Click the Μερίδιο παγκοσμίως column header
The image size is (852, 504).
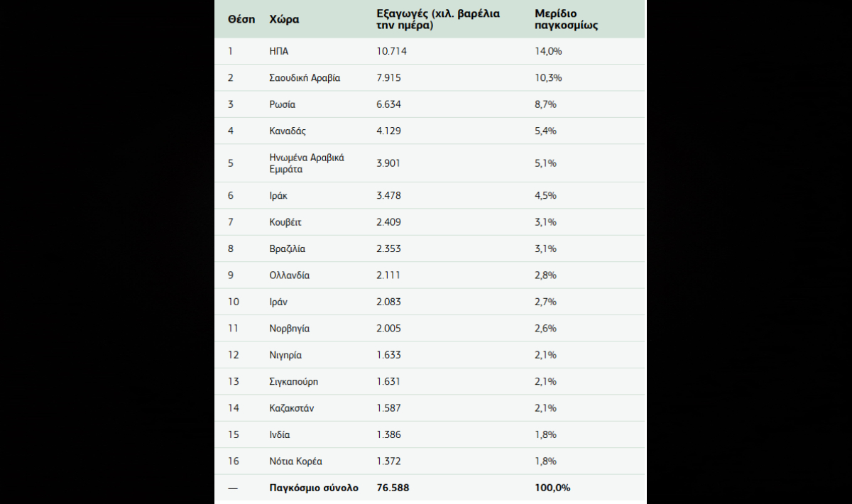click(567, 19)
